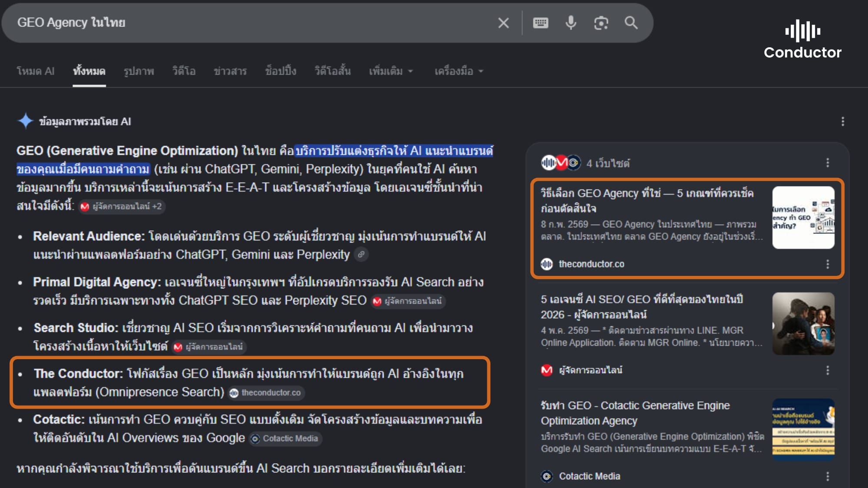Click the highlighted text 'บริการปรับแต่งธุรกิจให้ AI แนะนำแบรนด์'

coord(394,151)
